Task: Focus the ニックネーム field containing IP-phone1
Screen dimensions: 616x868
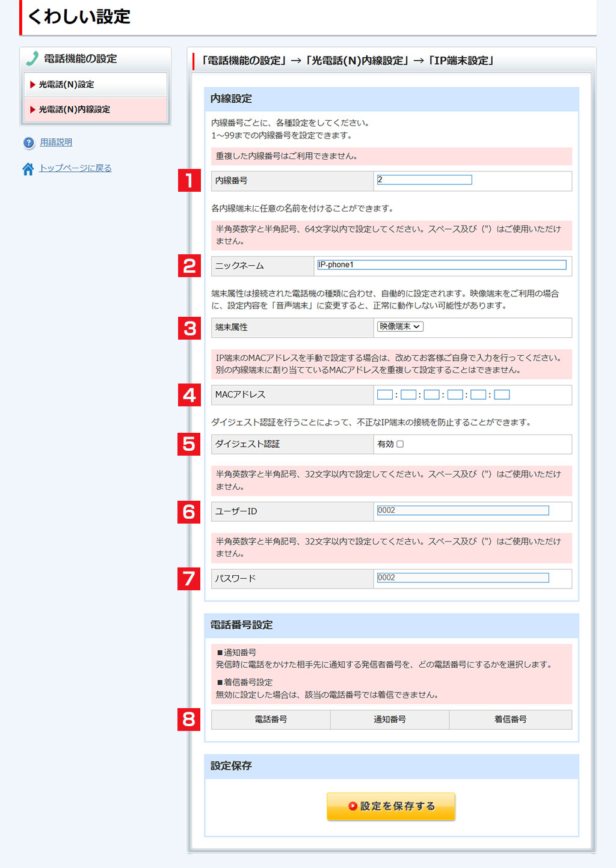Action: (441, 265)
